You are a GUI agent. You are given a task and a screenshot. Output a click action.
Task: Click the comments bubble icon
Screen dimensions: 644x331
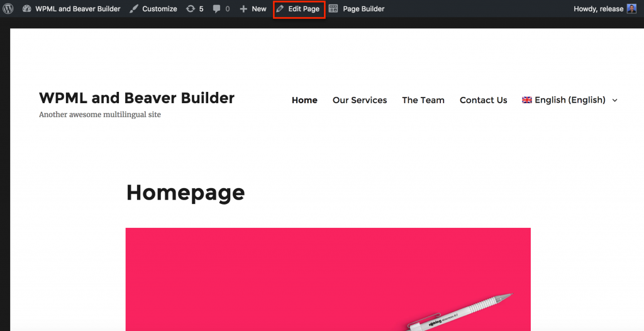(216, 9)
